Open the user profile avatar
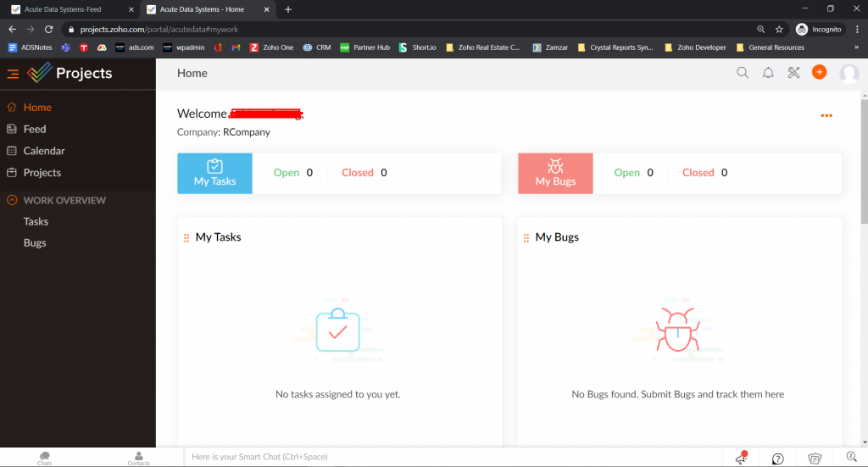The height and width of the screenshot is (467, 868). (x=849, y=73)
